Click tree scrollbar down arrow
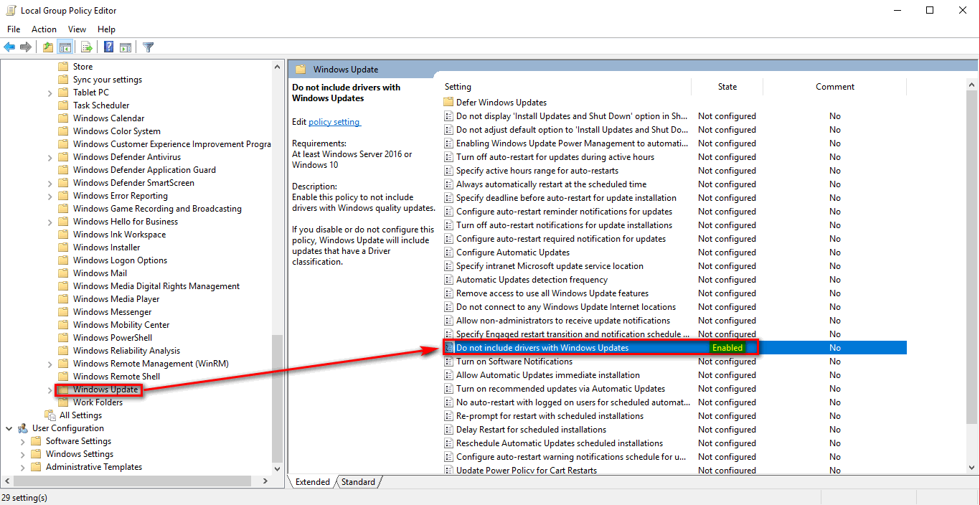This screenshot has width=980, height=505. point(278,469)
